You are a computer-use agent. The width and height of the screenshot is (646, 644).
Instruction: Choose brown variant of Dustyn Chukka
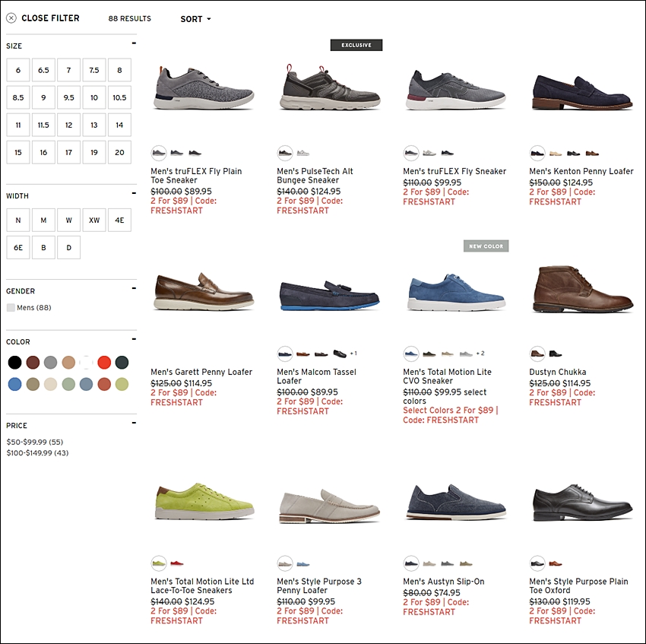coord(537,354)
